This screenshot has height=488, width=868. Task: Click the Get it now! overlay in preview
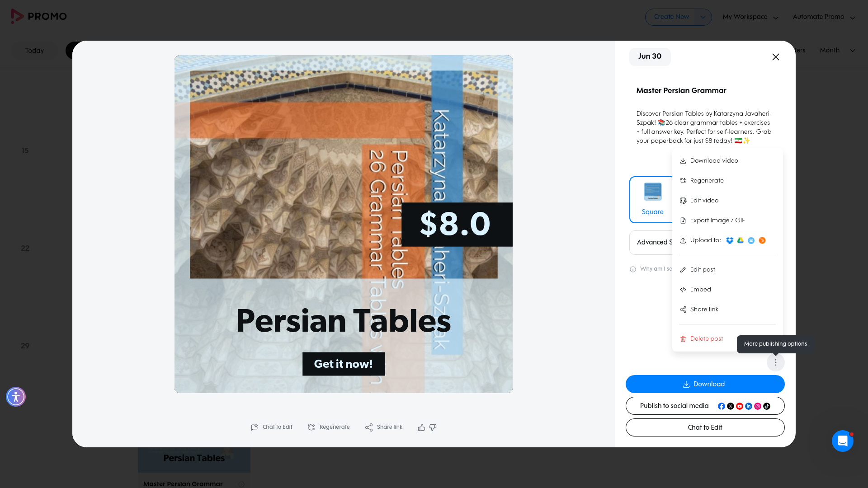(344, 364)
